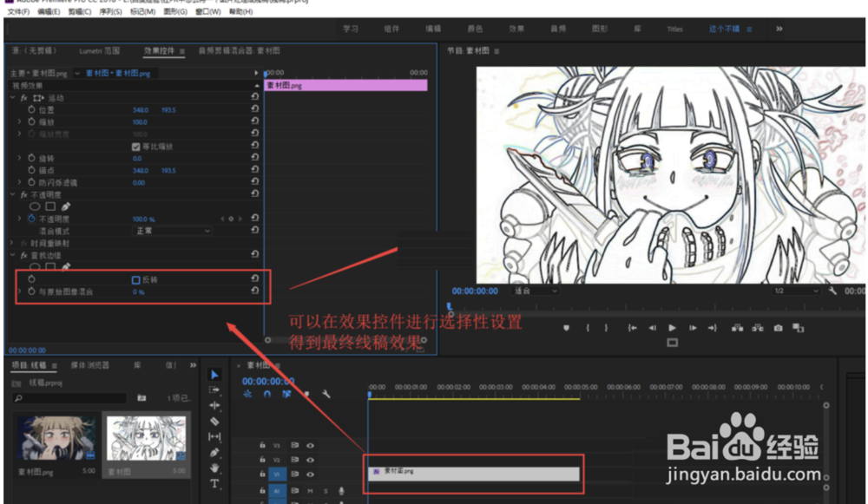The width and height of the screenshot is (868, 504).
Task: Open the 序列(S) menu
Action: (110, 11)
